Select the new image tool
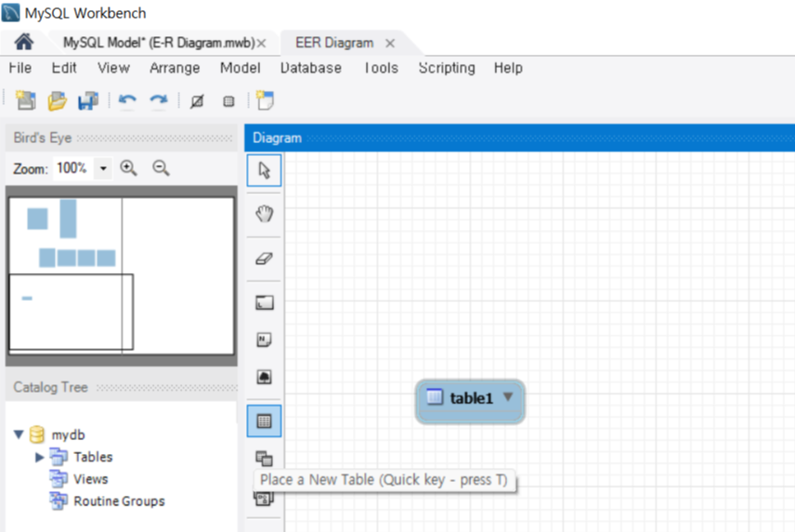 pos(264,377)
